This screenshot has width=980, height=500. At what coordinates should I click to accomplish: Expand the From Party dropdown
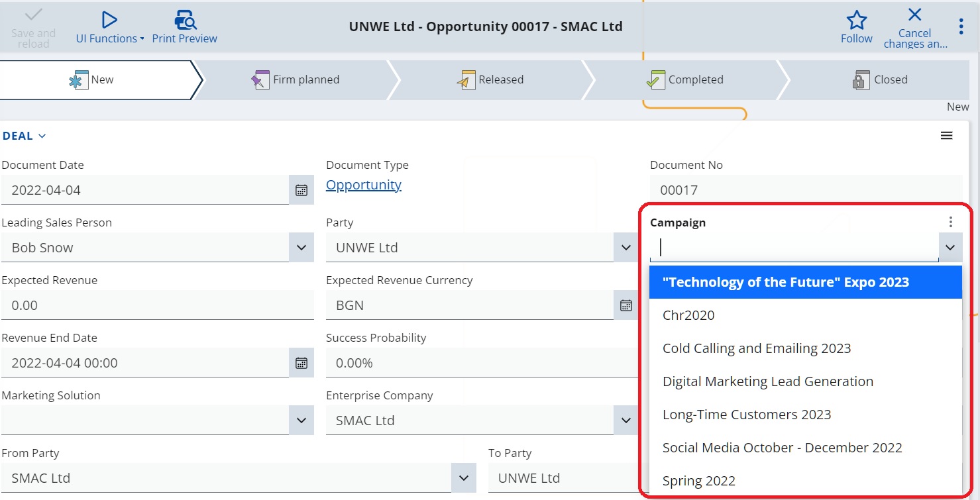(x=464, y=478)
